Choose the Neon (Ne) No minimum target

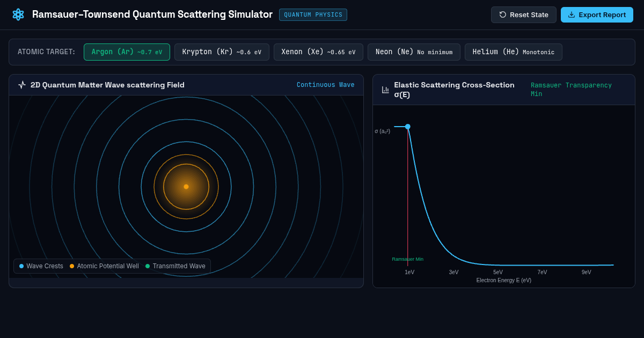pos(414,52)
